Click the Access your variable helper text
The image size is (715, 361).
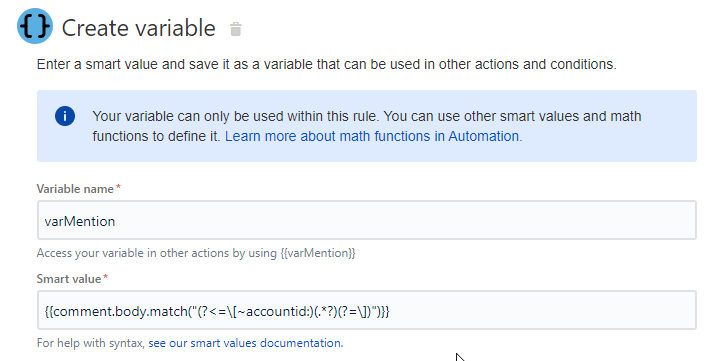tap(196, 253)
